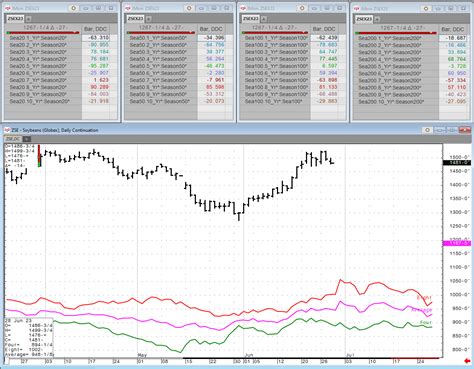Viewport: 474px width, 369px height.
Task: Click the CQG logo of Sea20 monitor window
Action: (x=8, y=8)
